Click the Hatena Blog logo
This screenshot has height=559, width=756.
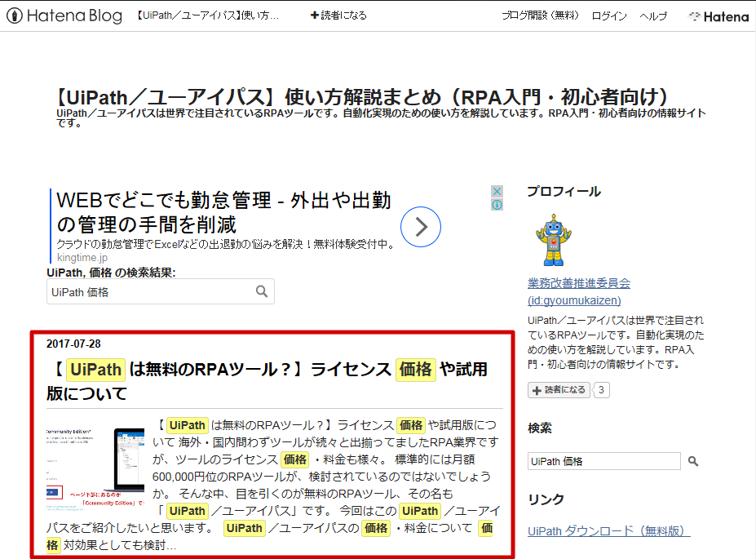pyautogui.click(x=64, y=16)
